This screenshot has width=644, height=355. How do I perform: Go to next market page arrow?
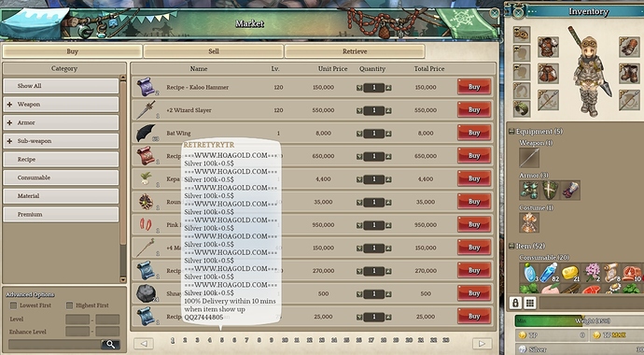point(482,343)
